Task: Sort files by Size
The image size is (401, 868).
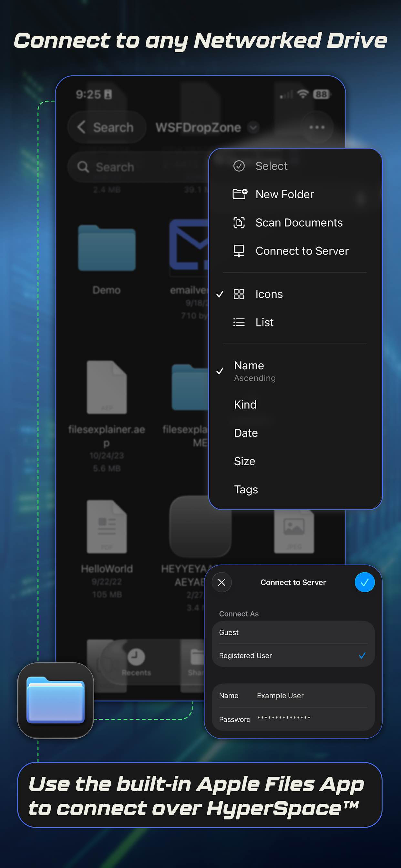Action: [295, 461]
